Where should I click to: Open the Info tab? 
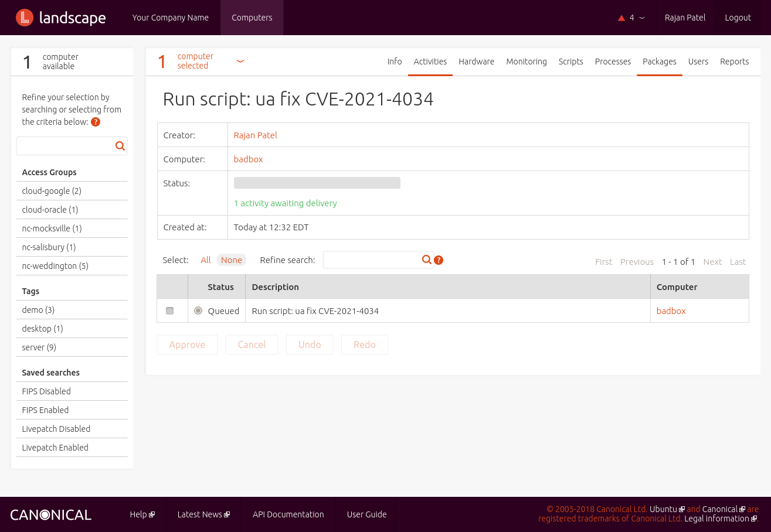395,62
